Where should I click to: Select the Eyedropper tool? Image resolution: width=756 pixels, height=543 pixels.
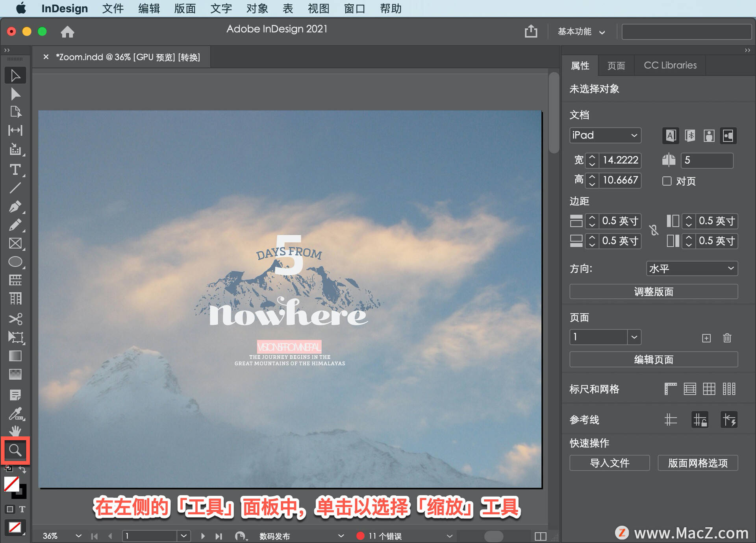pyautogui.click(x=15, y=414)
